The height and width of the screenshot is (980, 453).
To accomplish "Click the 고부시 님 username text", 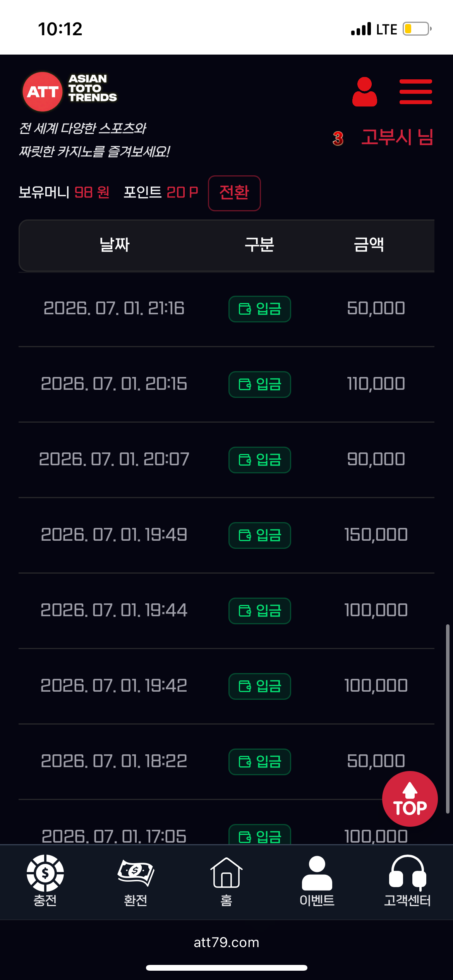I will click(x=397, y=137).
